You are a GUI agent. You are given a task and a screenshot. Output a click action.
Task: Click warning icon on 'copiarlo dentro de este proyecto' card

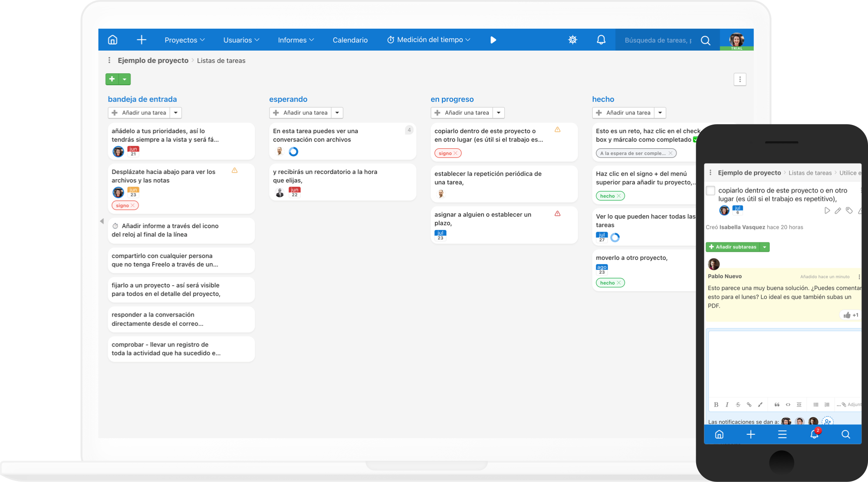click(x=558, y=130)
